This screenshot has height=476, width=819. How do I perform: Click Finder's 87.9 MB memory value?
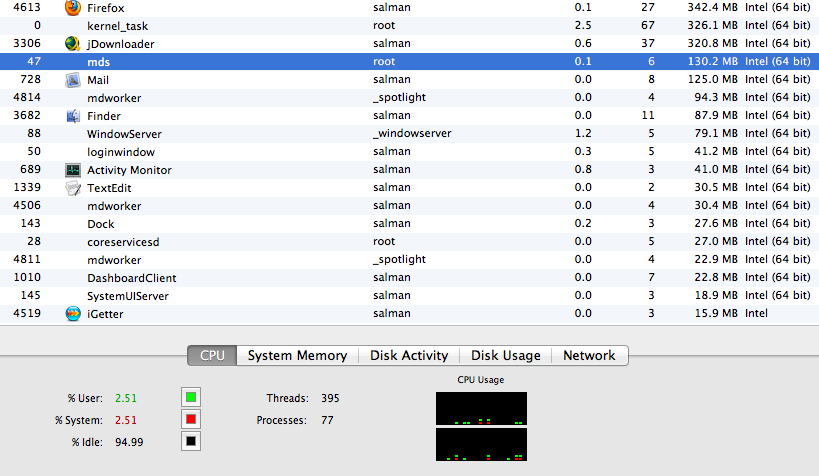coord(716,115)
